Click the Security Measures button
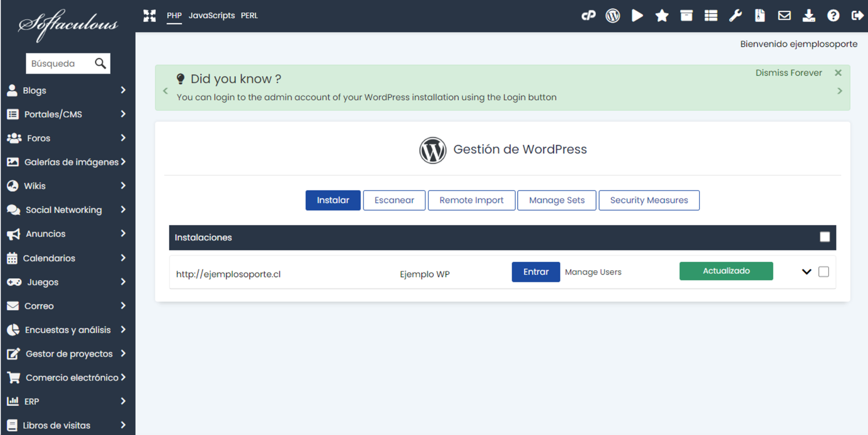This screenshot has height=435, width=868. click(649, 200)
